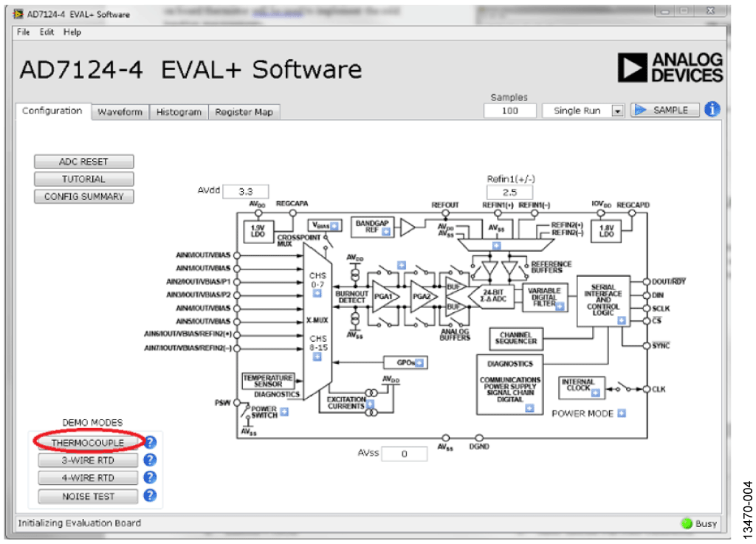The width and height of the screenshot is (756, 544).
Task: Launch the TUTORIAL button
Action: click(84, 179)
